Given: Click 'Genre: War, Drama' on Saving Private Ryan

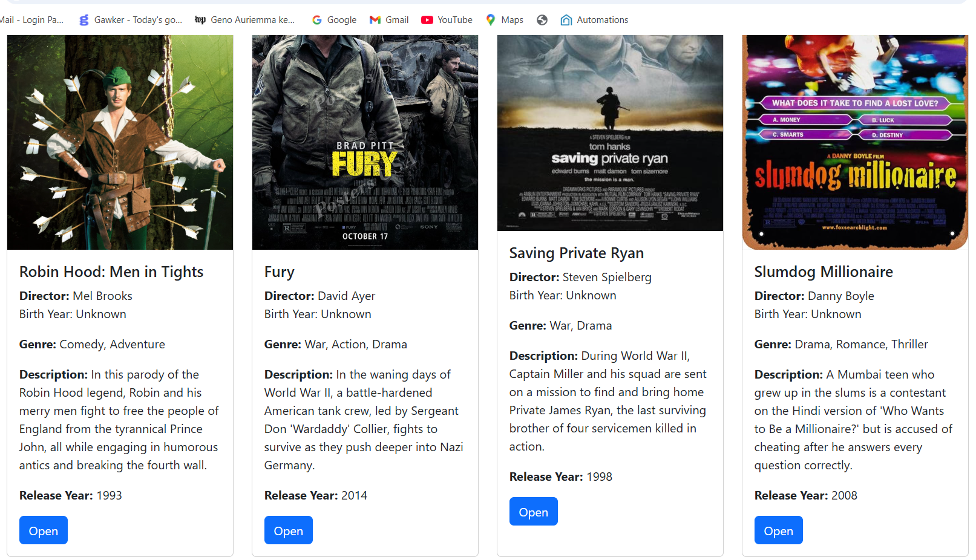Looking at the screenshot, I should 560,325.
